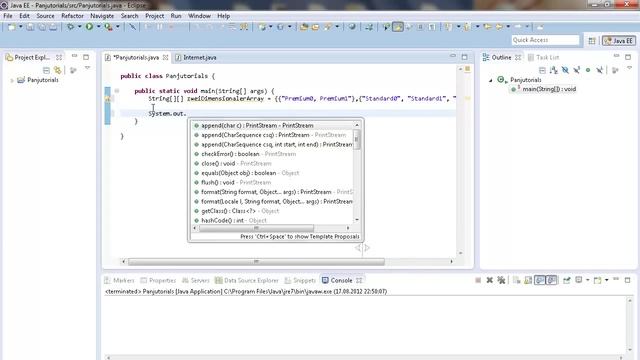Screen dimensions: 640x360
Task: Open the Help menu
Action: pyautogui.click(x=223, y=16)
